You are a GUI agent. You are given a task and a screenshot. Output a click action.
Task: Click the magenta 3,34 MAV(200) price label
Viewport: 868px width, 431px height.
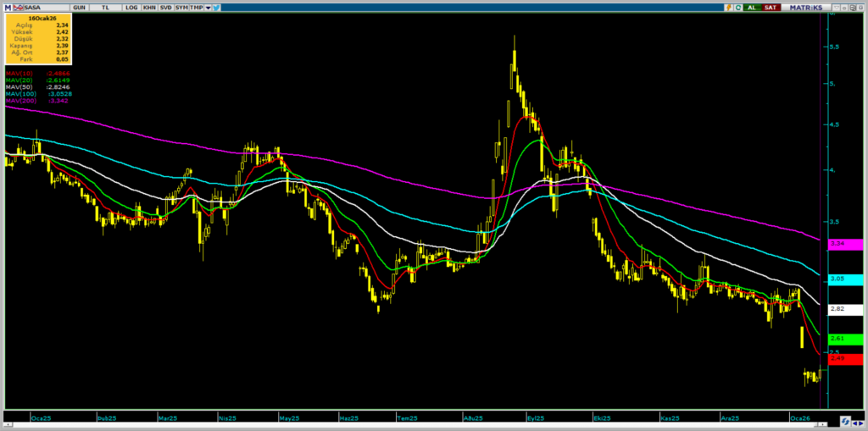pos(845,245)
